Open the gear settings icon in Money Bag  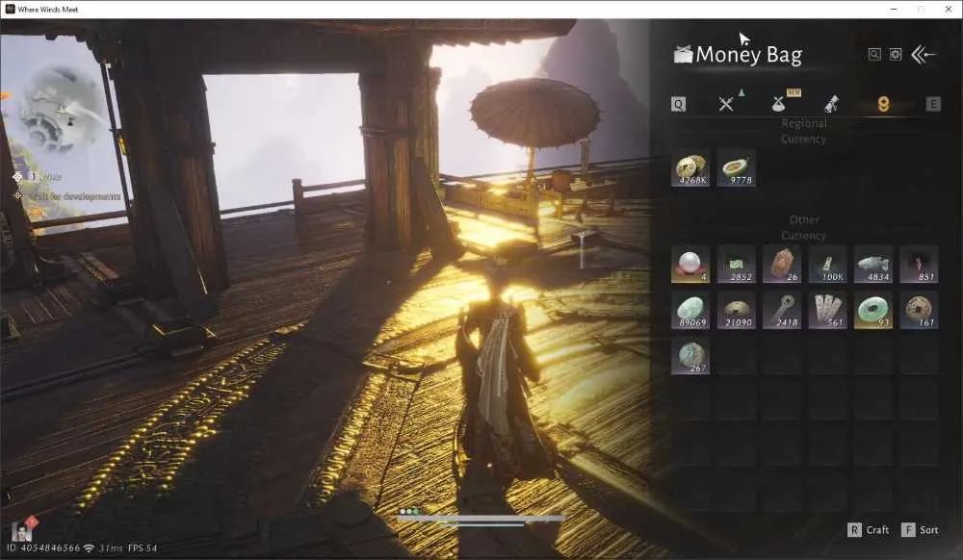(x=896, y=55)
